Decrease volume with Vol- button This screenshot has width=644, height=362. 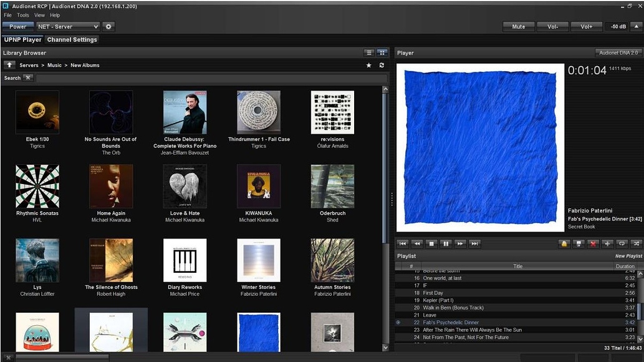click(553, 26)
